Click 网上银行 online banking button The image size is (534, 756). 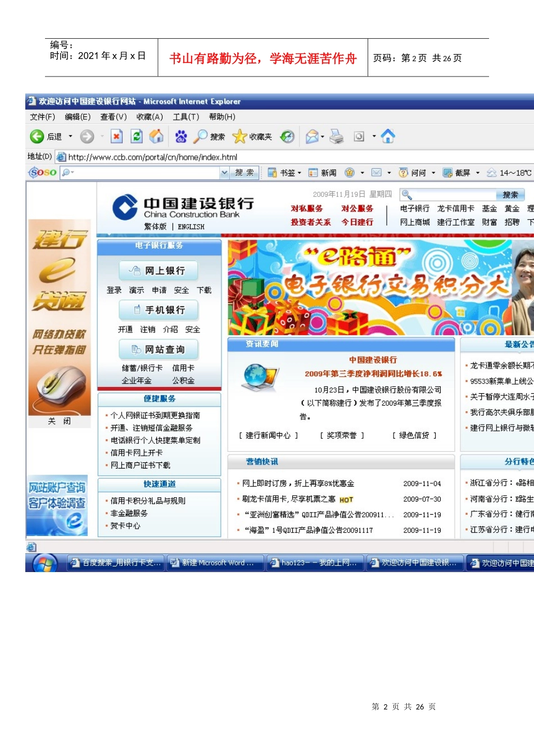click(159, 271)
